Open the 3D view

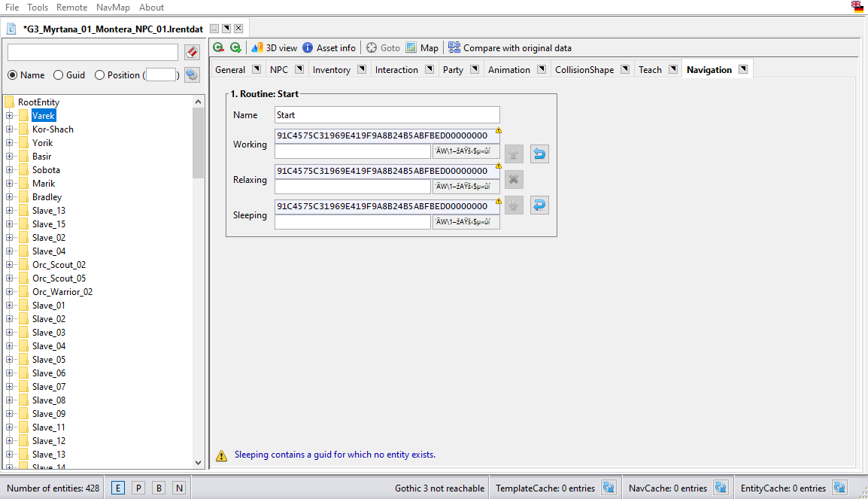275,47
